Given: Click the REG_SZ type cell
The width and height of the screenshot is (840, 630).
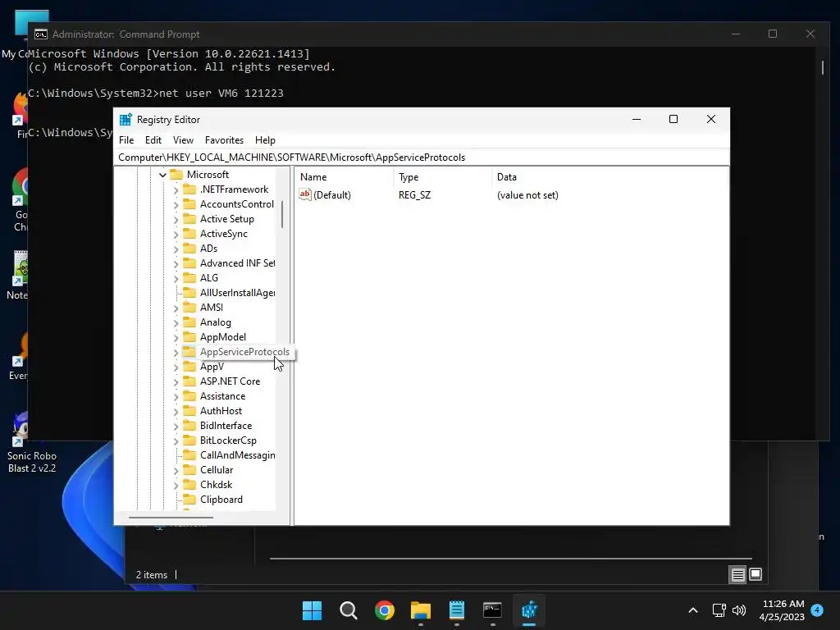Looking at the screenshot, I should click(x=414, y=195).
